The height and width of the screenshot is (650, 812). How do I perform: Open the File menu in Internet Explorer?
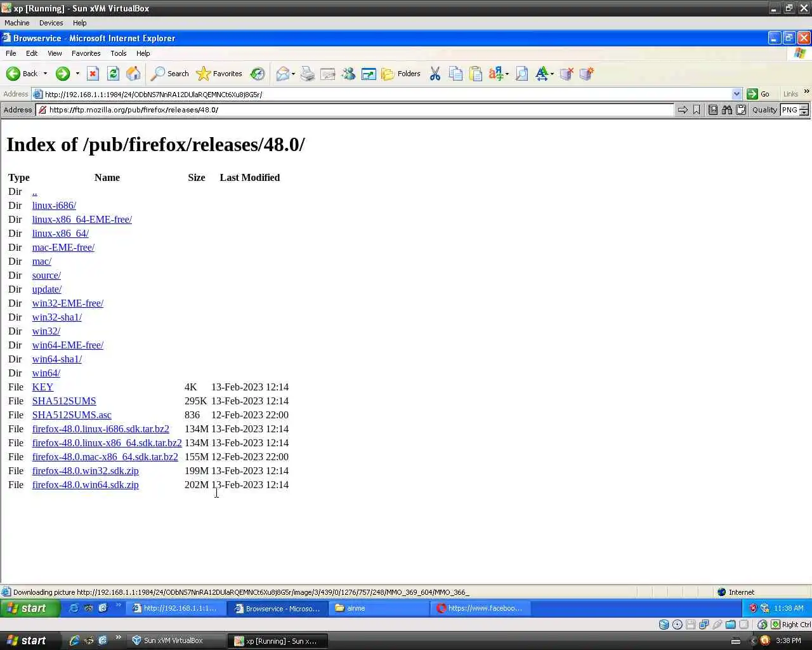click(x=11, y=53)
